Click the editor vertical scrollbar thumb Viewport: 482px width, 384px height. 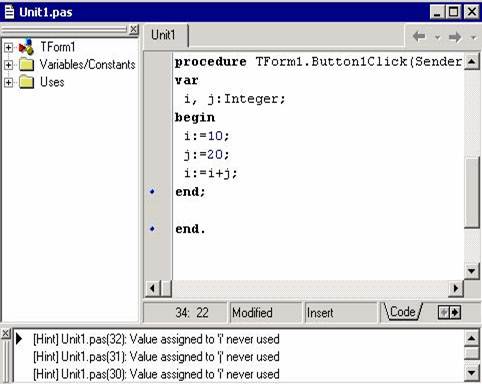472,192
